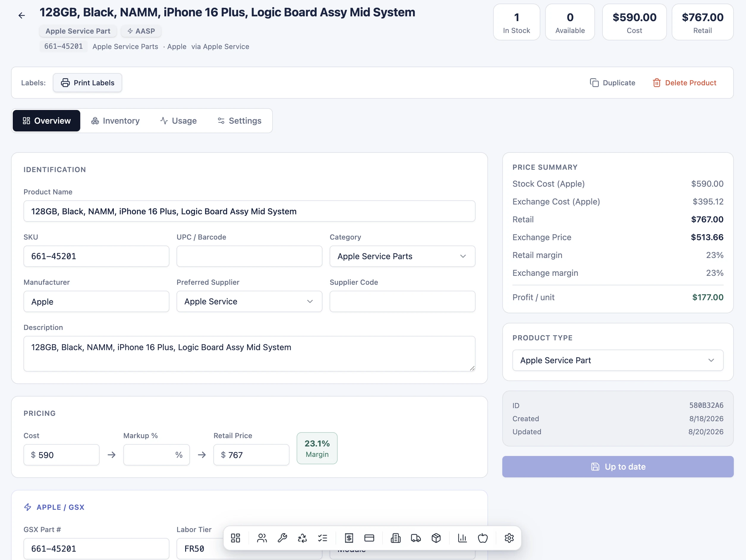Open the Category dropdown
The width and height of the screenshot is (746, 560).
[x=402, y=257]
